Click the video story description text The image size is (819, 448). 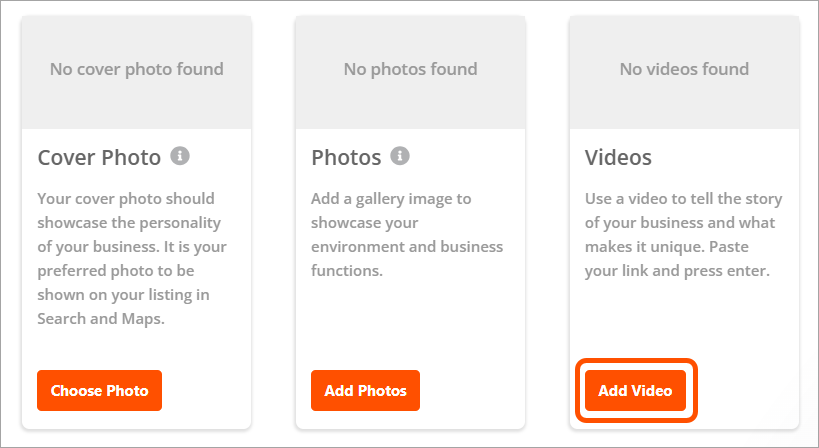(x=683, y=234)
